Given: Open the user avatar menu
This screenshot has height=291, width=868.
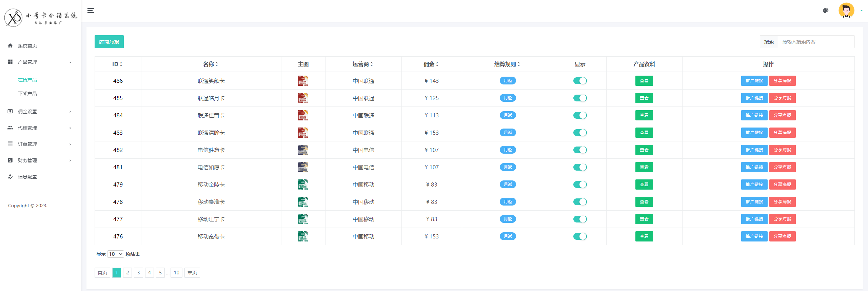Looking at the screenshot, I should click(846, 11).
